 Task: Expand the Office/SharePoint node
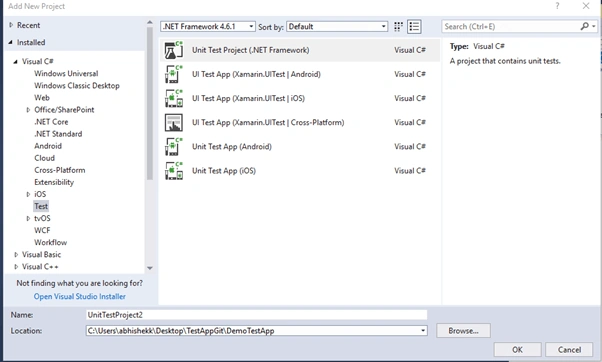28,110
